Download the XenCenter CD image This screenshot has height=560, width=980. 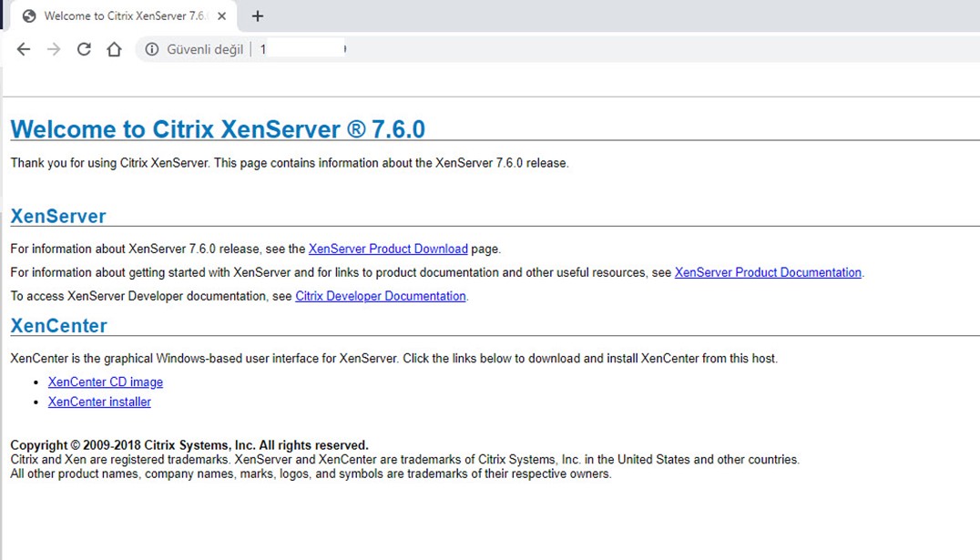(106, 382)
